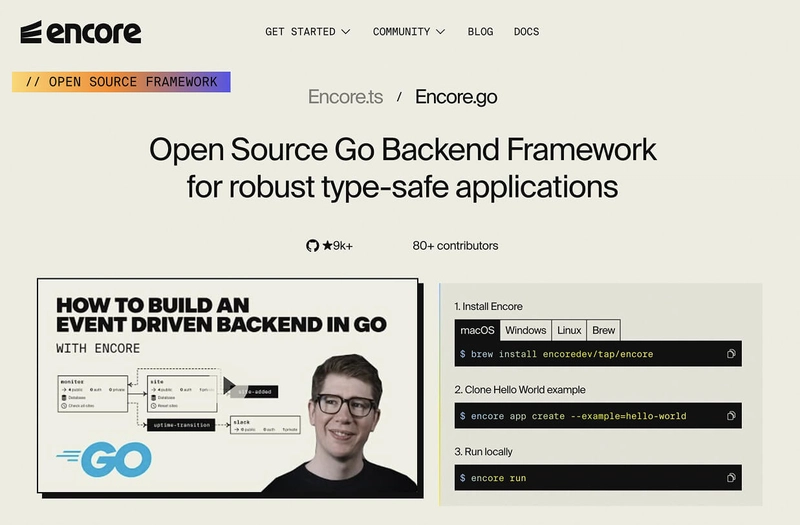The width and height of the screenshot is (800, 525).
Task: Copy the encore run command
Action: pos(731,478)
